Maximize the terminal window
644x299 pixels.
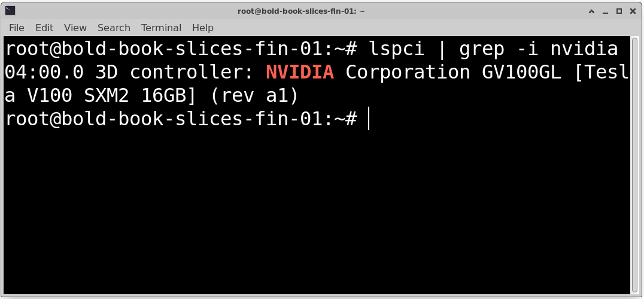pos(619,11)
